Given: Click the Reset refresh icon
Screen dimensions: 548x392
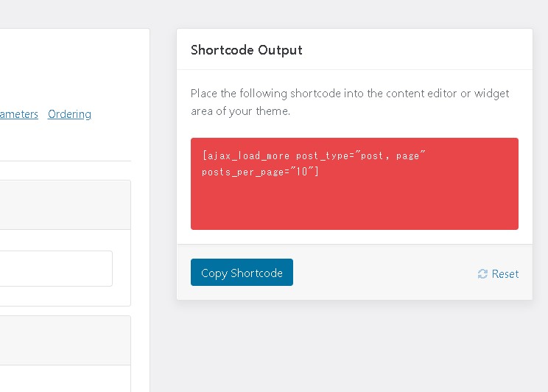Looking at the screenshot, I should pyautogui.click(x=482, y=273).
